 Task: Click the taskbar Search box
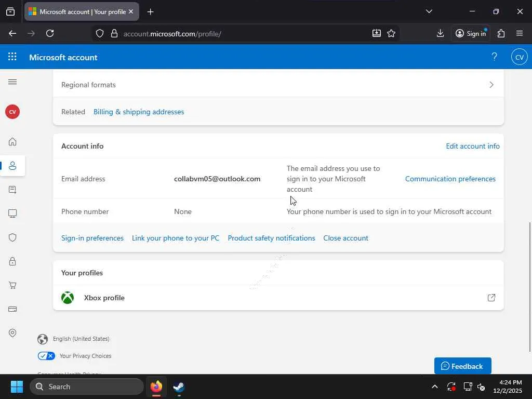[x=87, y=387]
